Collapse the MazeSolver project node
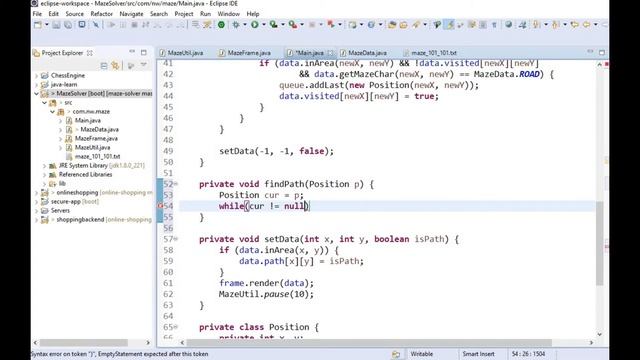The width and height of the screenshot is (640, 360). [37, 93]
